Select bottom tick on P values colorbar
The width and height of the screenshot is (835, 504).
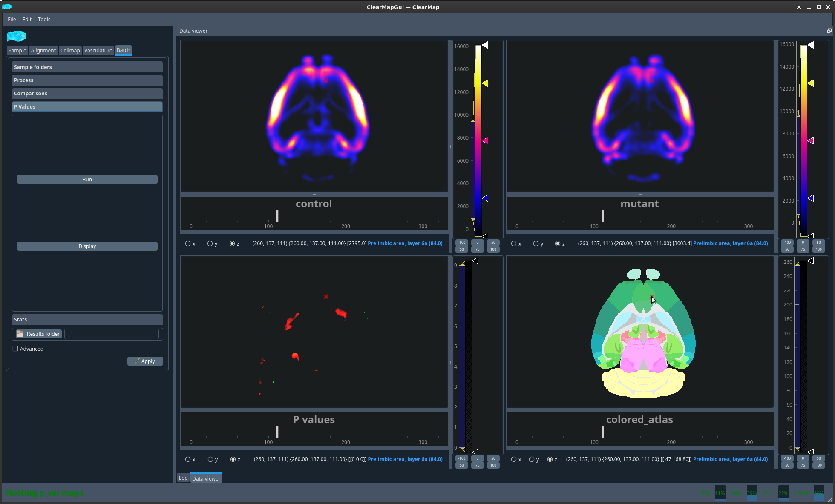[475, 451]
